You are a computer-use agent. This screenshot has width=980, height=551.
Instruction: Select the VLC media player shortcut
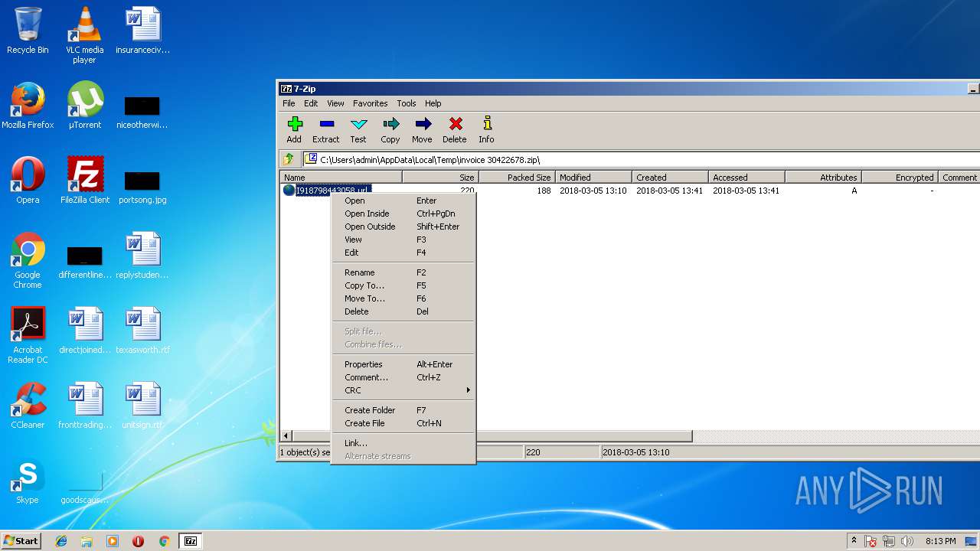coord(84,35)
